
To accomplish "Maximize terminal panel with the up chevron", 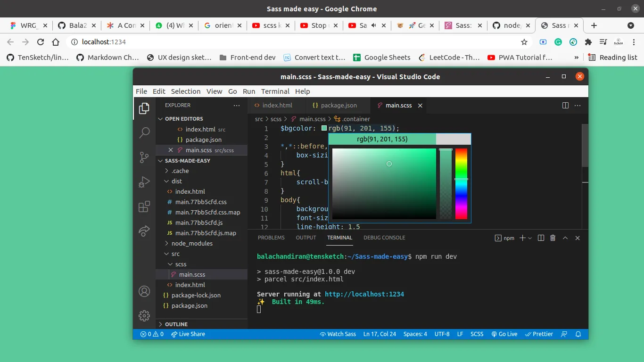I will 565,238.
